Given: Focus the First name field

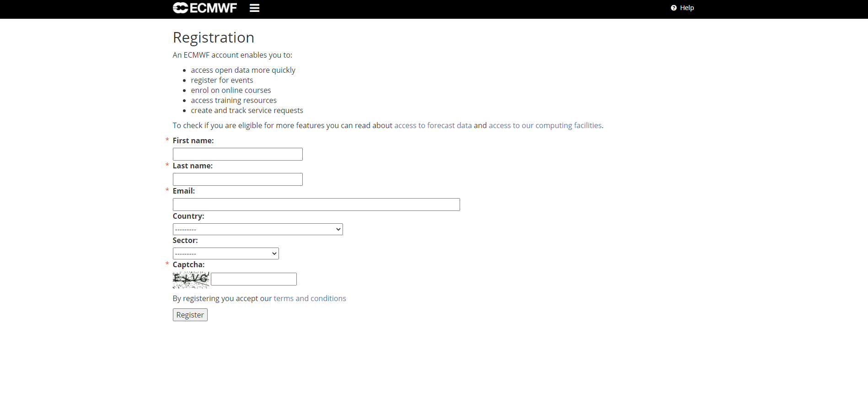Looking at the screenshot, I should pos(237,154).
